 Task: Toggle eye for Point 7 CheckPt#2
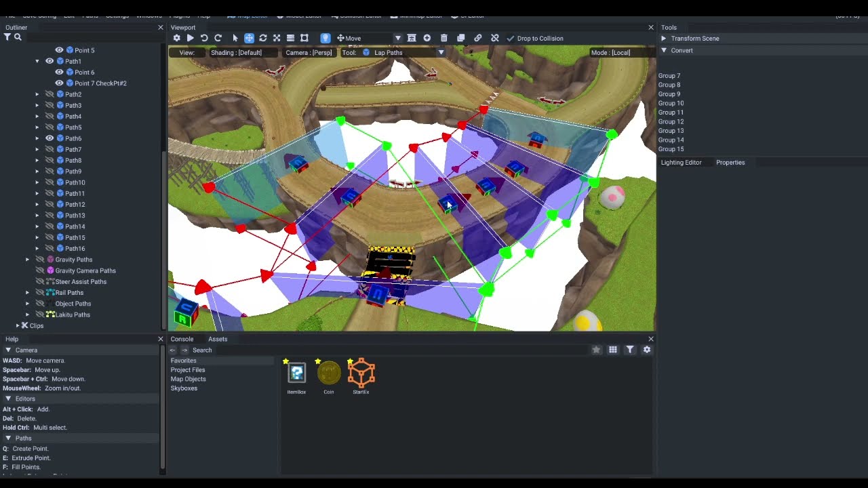coord(59,83)
